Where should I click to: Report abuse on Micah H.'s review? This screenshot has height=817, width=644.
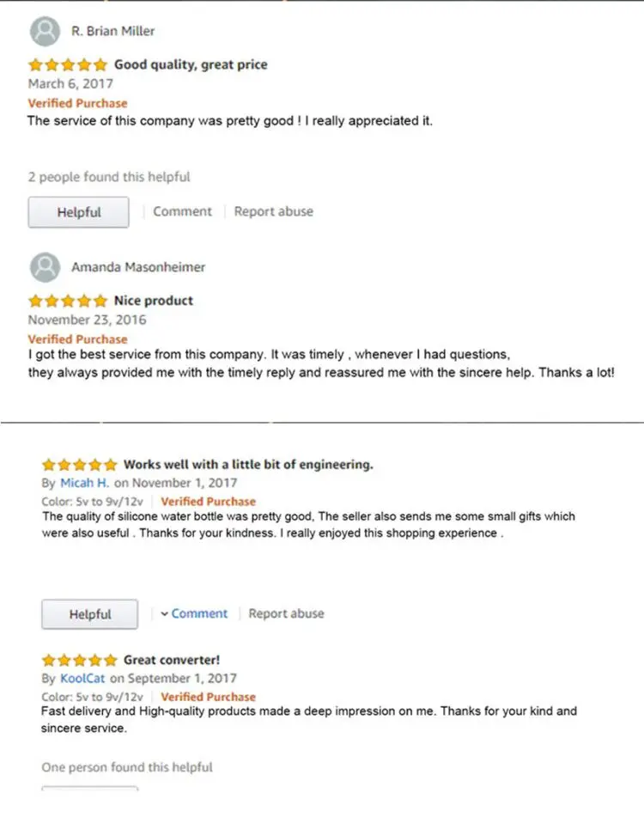click(286, 613)
